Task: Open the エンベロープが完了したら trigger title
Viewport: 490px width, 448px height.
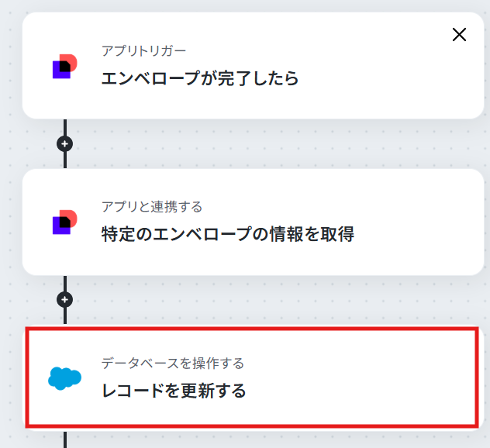Action: click(x=200, y=78)
